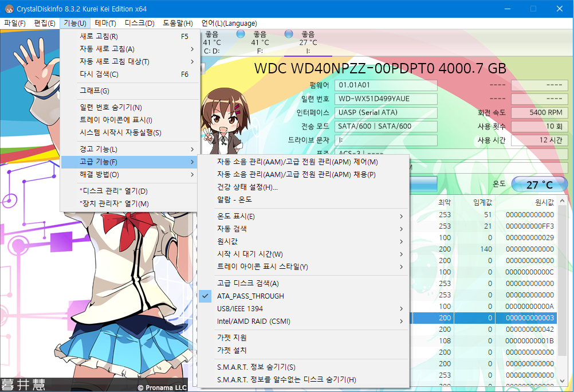Close the 기능(U) menu in menu bar
Viewport: 574px width, 392px height.
pos(75,23)
